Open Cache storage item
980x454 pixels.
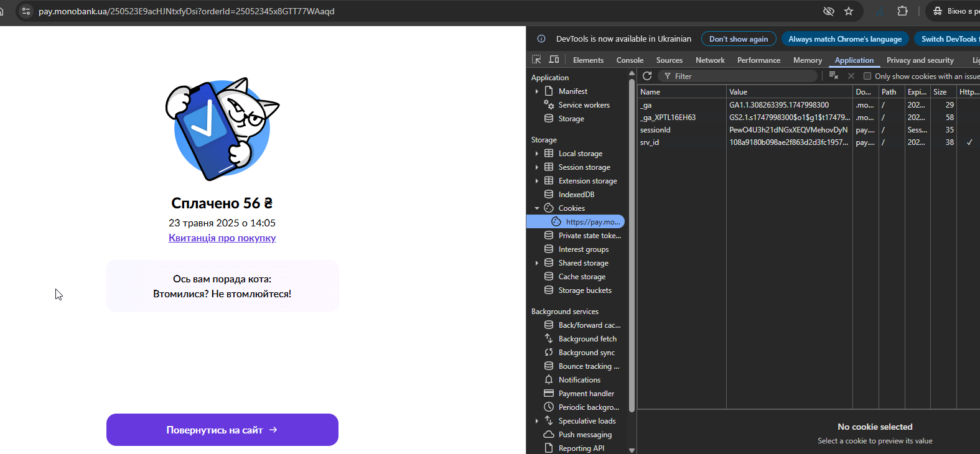[x=582, y=277]
